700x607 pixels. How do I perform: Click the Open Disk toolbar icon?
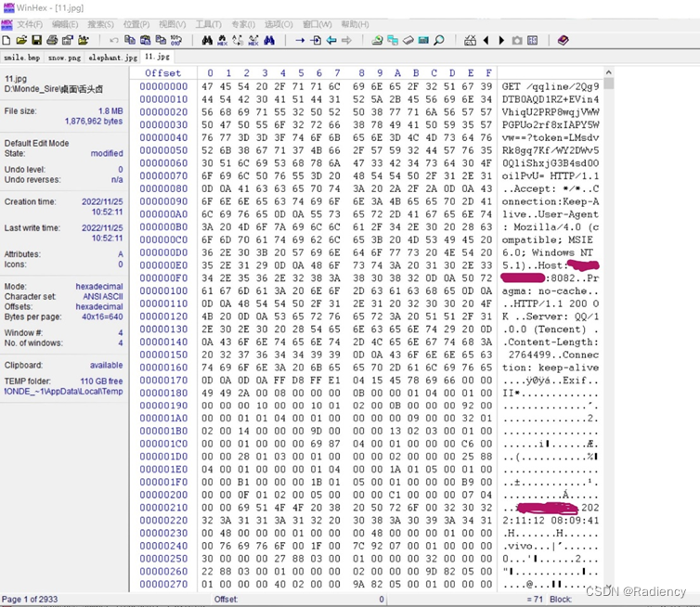pyautogui.click(x=377, y=41)
